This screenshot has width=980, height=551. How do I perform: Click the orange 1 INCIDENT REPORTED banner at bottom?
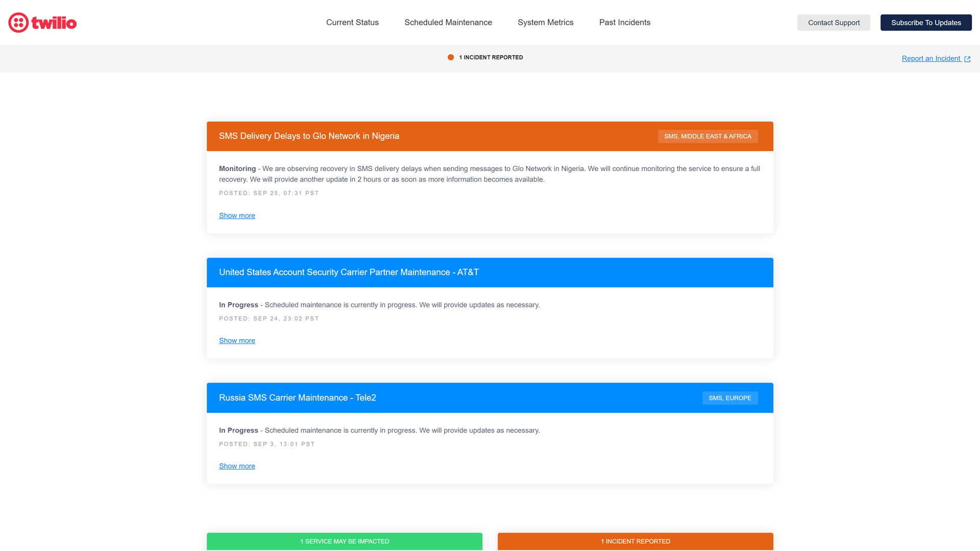(635, 541)
